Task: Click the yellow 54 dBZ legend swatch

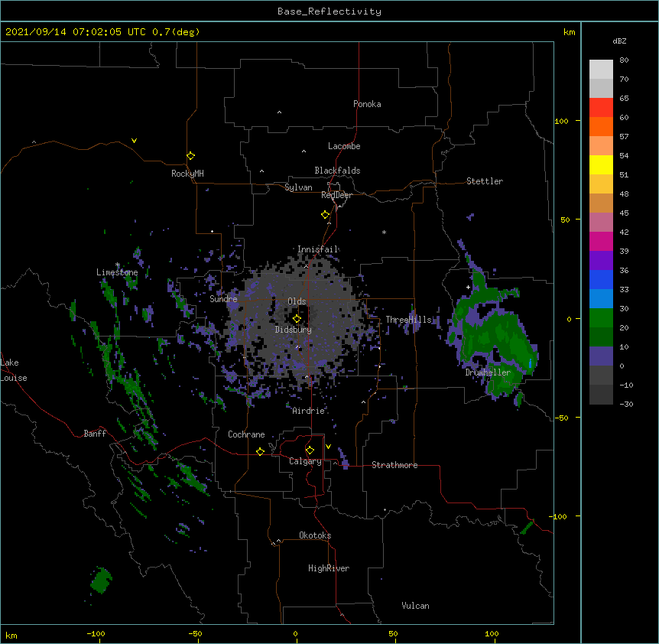Action: tap(601, 164)
